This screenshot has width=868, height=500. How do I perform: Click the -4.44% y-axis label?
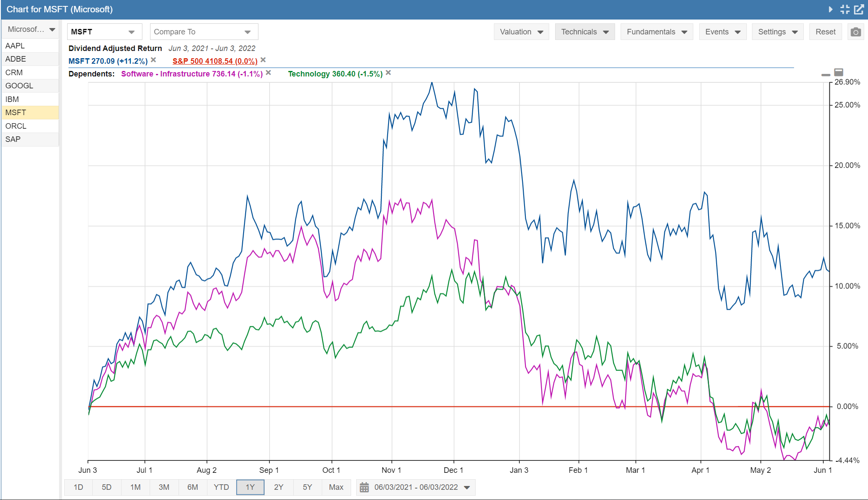pos(848,460)
